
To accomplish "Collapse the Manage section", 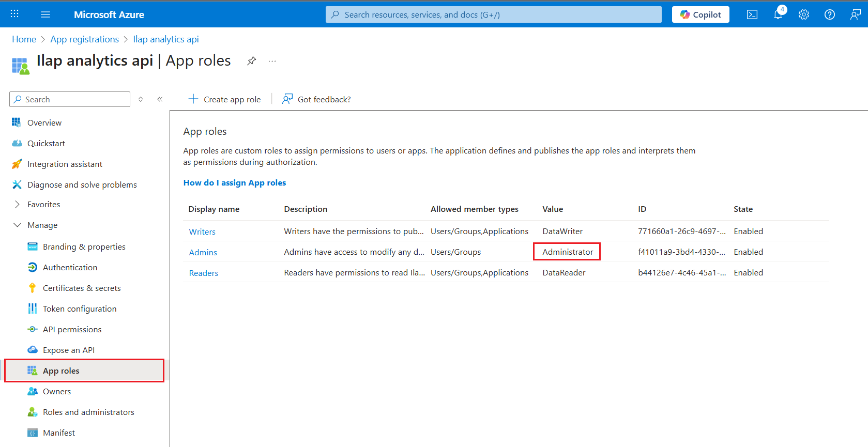I will tap(17, 225).
